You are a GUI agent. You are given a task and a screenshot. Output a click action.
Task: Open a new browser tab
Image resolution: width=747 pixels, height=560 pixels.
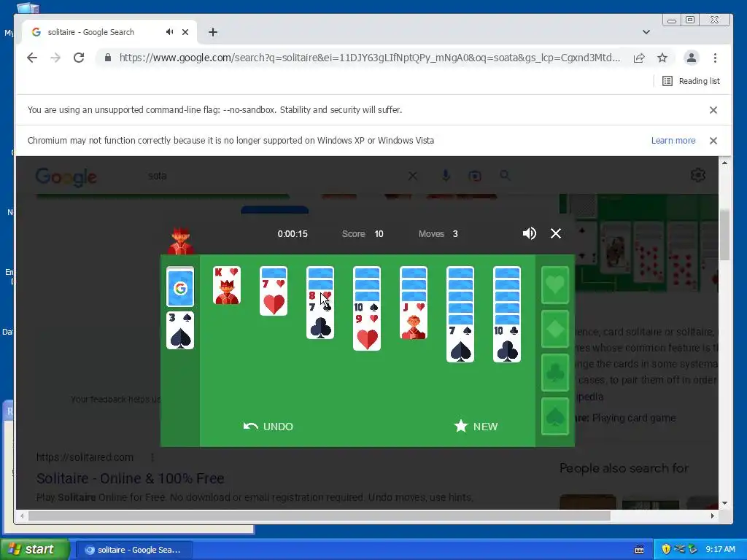213,32
